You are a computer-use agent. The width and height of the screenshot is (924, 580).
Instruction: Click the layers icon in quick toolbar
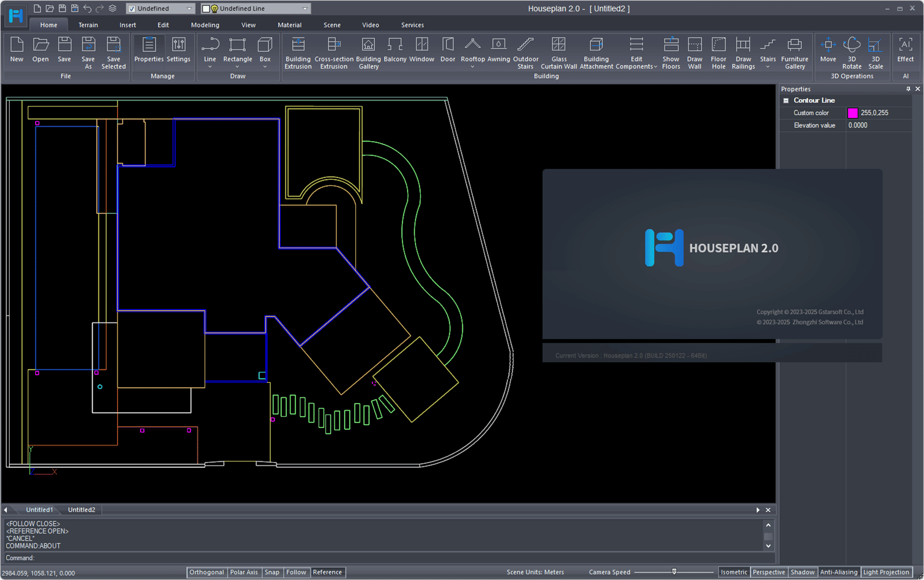click(x=112, y=8)
